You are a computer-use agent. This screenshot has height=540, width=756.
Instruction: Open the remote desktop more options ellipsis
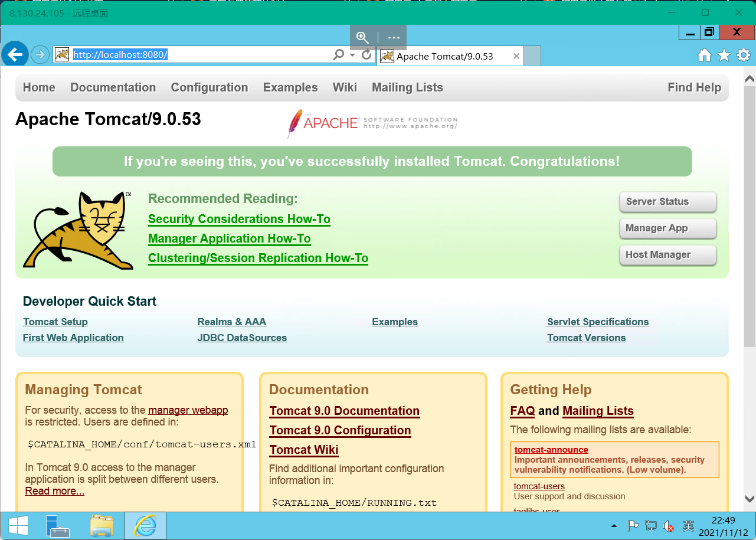394,37
